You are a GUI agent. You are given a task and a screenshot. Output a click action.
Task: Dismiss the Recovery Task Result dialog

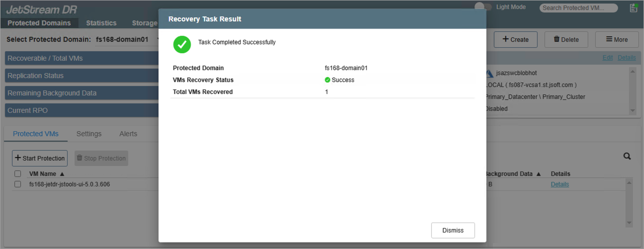453,231
